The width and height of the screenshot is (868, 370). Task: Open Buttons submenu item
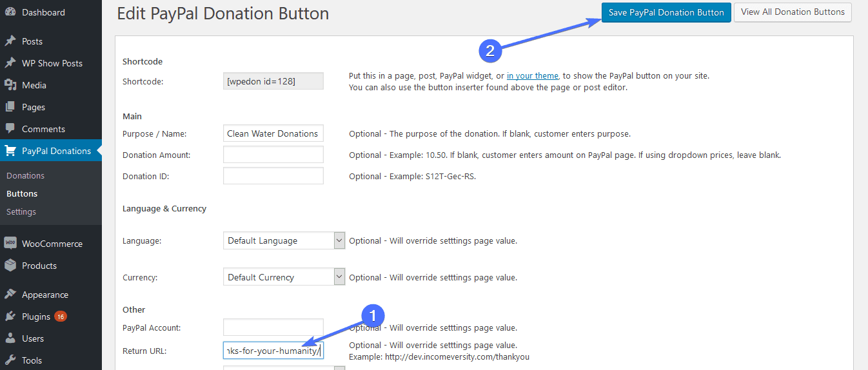click(x=22, y=193)
